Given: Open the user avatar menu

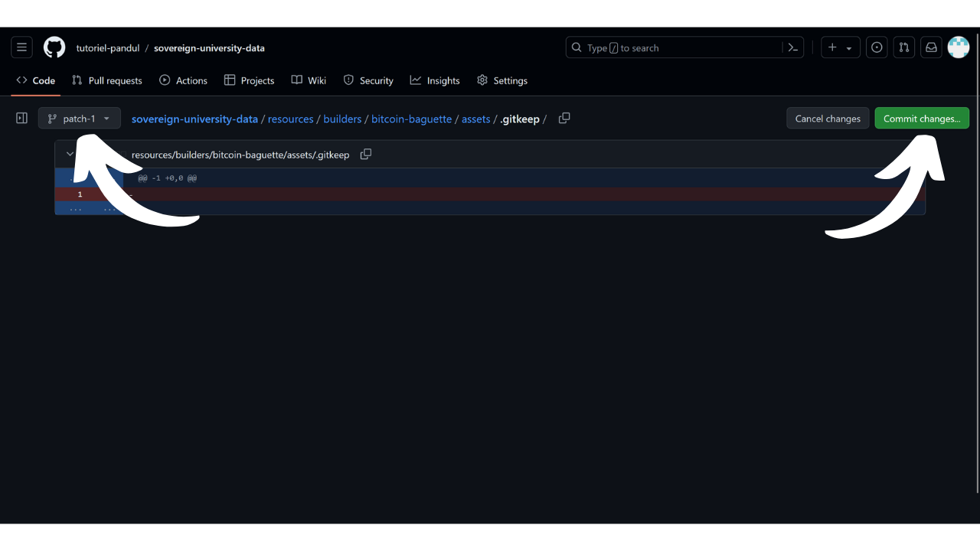Looking at the screenshot, I should coord(959,47).
